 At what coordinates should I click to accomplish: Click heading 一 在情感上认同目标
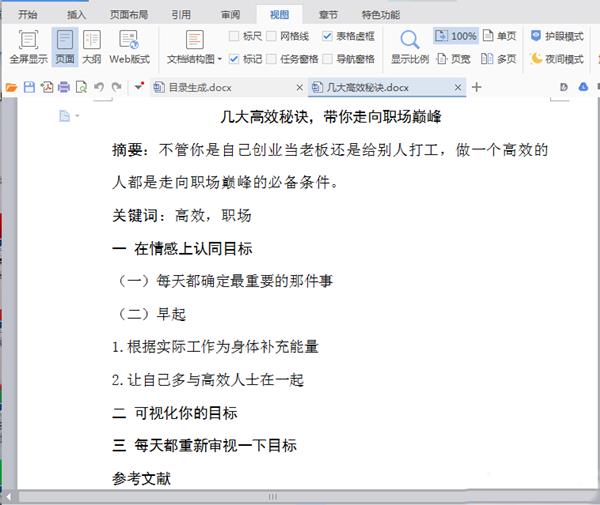coord(182,249)
